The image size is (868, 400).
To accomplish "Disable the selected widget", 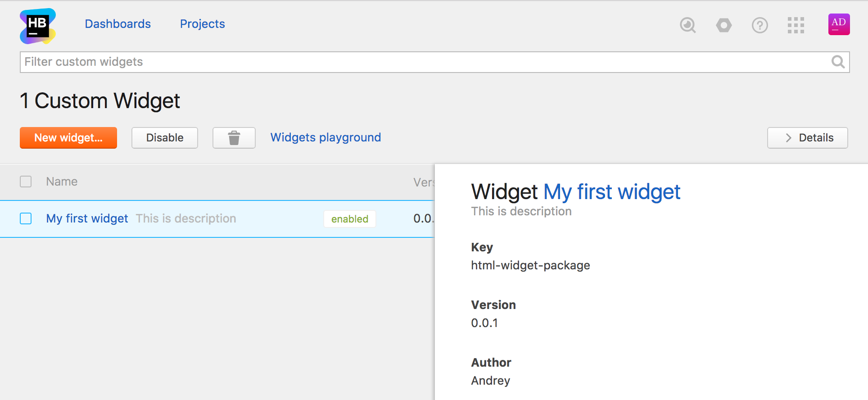I will (165, 138).
